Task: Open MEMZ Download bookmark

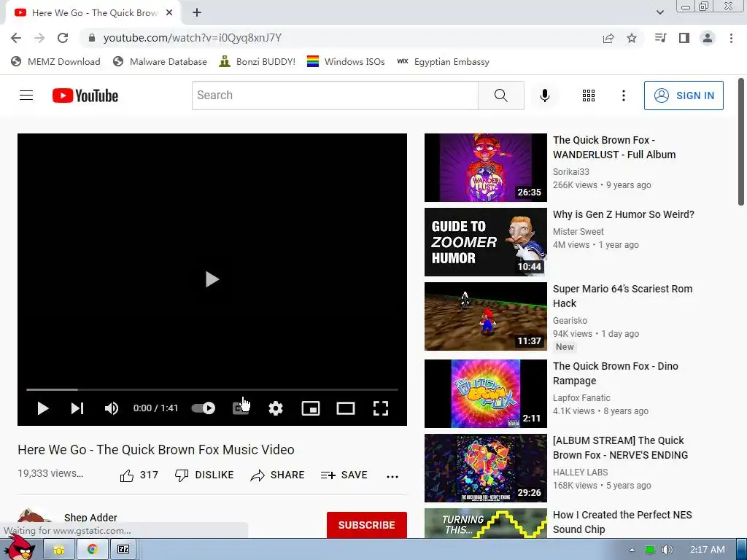Action: tap(55, 61)
